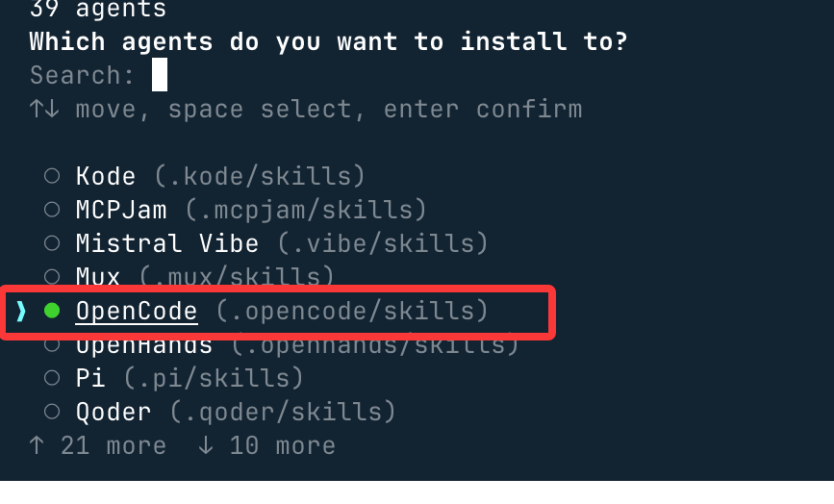This screenshot has height=504, width=834.
Task: Click the .opencode/skills path text
Action: point(352,311)
